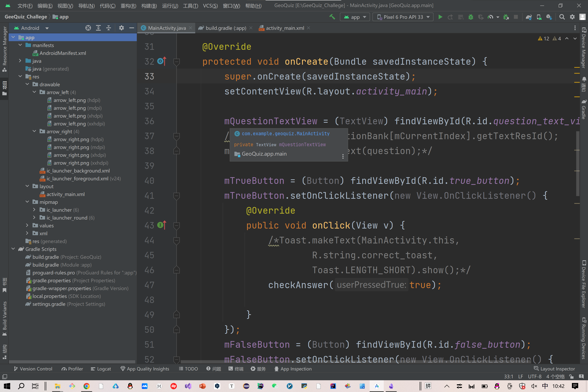Open the run configuration dropdown showing app
This screenshot has width=588, height=392.
[355, 17]
